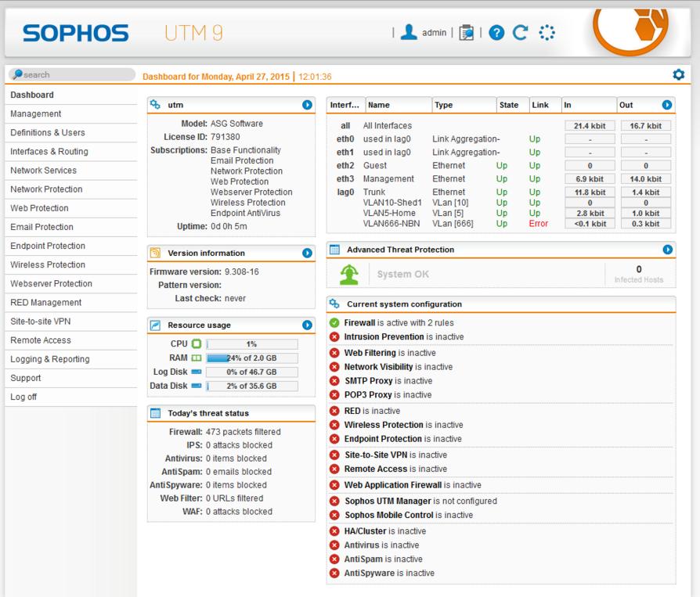The image size is (700, 597).
Task: Click the red X beside Wireless Protection
Action: click(334, 425)
